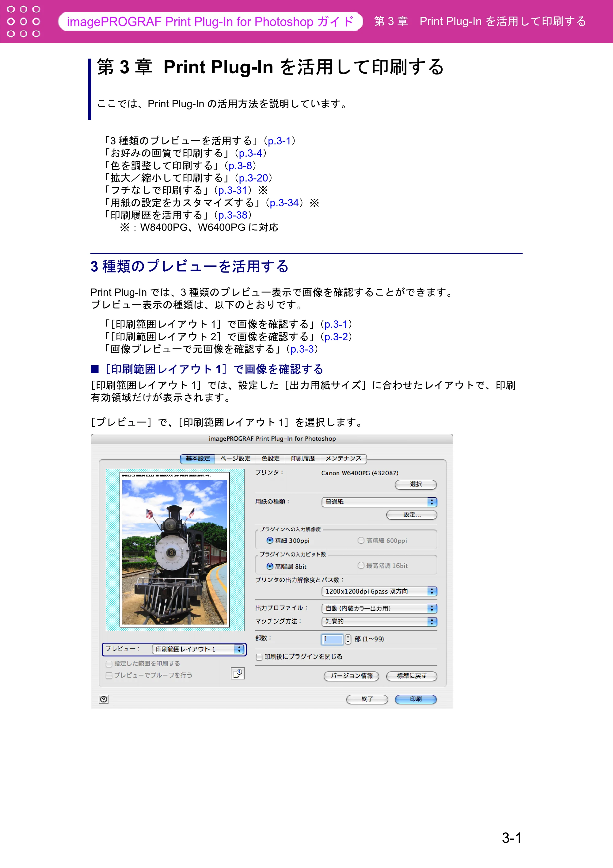Open the 用紙の種類 dropdown showing 普通紙

pos(379,502)
